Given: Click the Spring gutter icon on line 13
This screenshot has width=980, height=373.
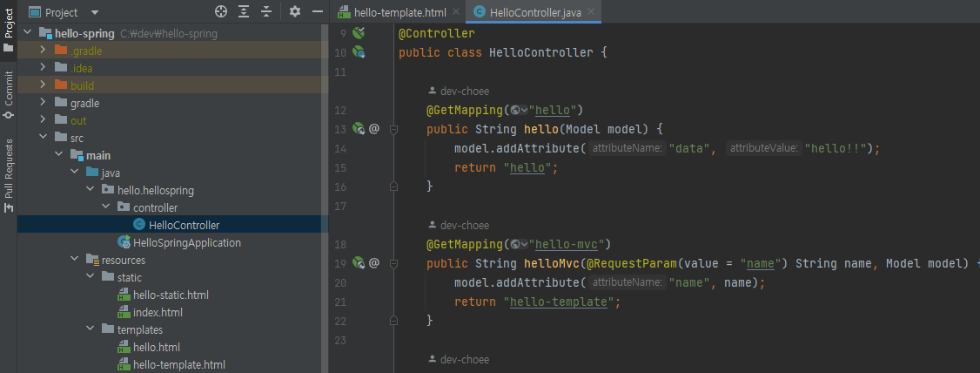Looking at the screenshot, I should (x=358, y=129).
